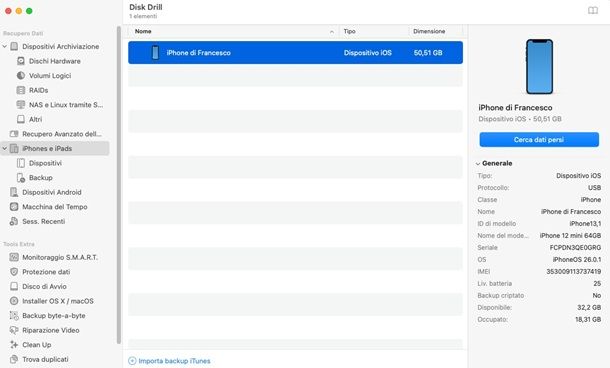
Task: Click the Riparazione Video icon
Action: pos(14,330)
